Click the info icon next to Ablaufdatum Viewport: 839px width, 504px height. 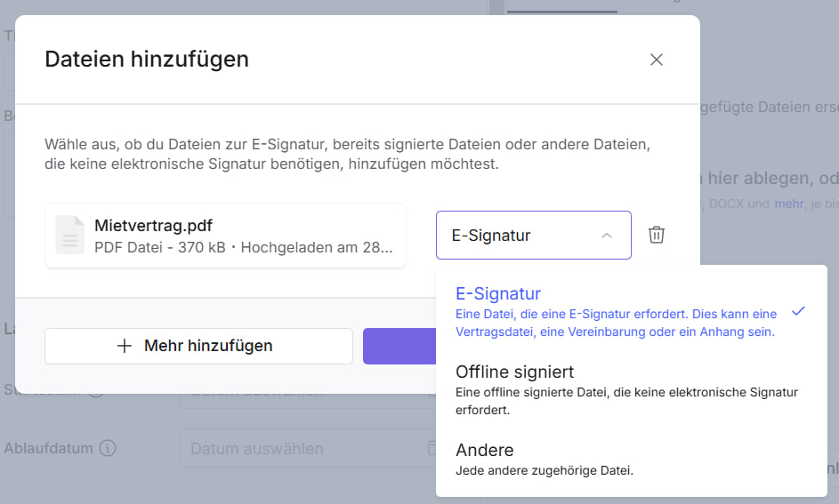tap(108, 449)
